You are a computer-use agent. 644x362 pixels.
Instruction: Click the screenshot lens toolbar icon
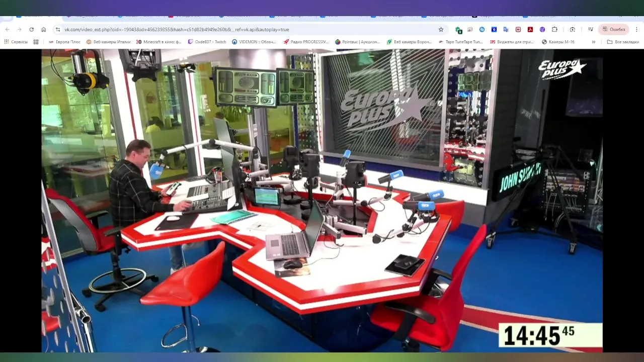[573, 30]
